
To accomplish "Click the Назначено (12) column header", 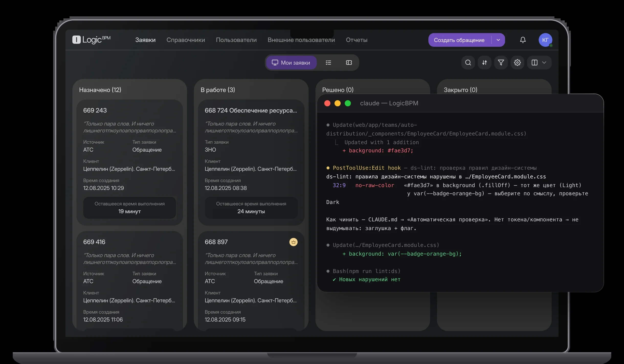I will 100,90.
